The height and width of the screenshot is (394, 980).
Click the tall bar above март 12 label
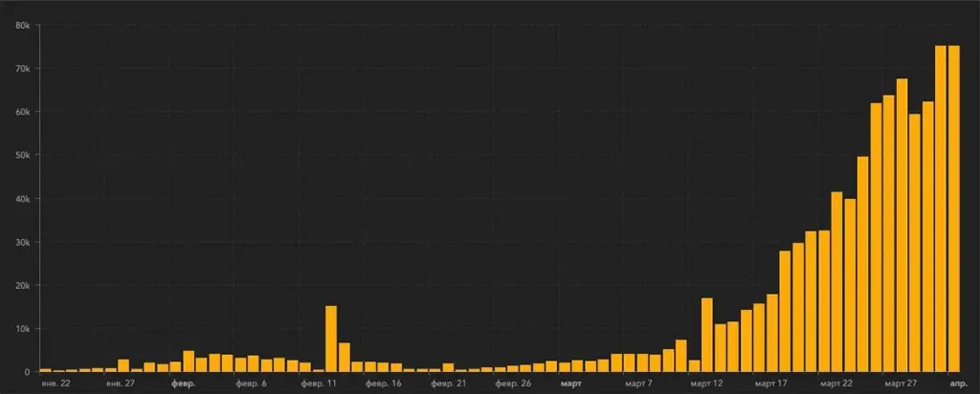click(x=707, y=335)
